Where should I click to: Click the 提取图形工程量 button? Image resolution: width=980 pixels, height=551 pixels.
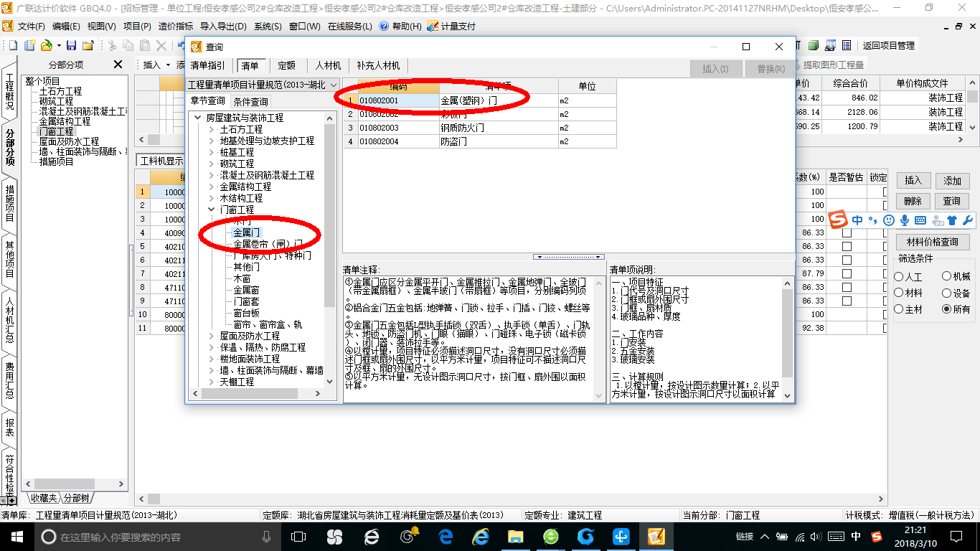pos(833,65)
